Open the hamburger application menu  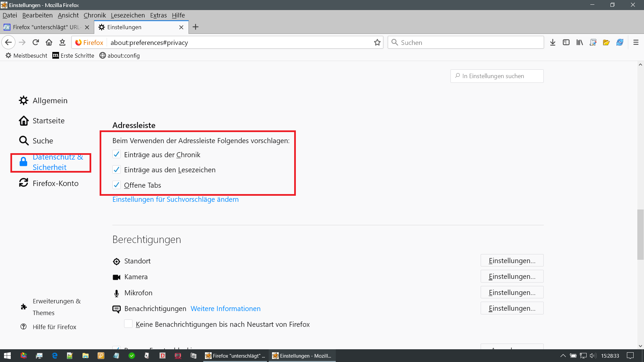coord(636,42)
